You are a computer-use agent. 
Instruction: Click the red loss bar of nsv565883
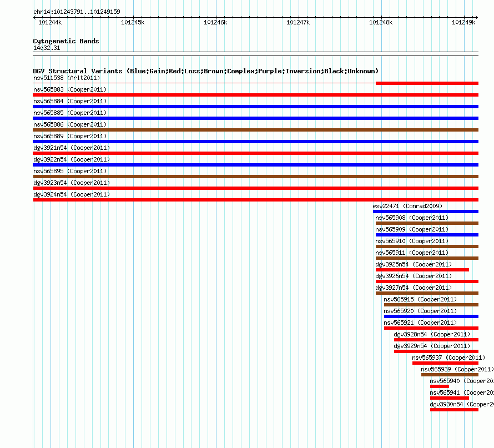[255, 95]
